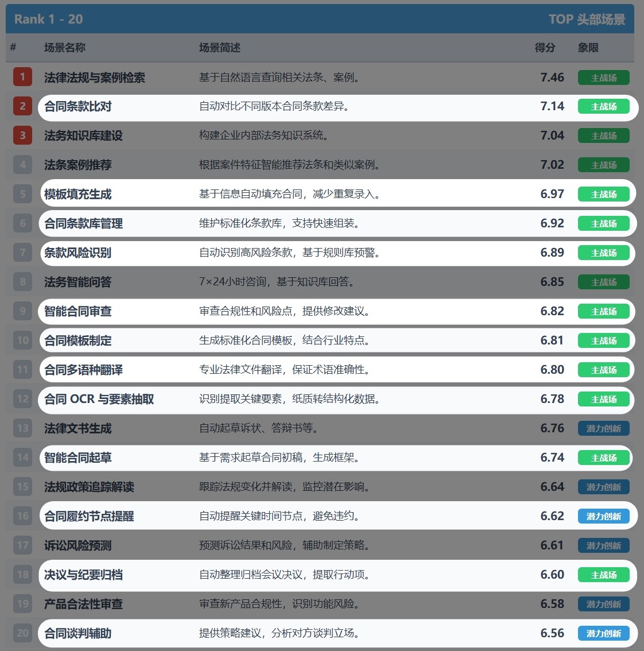This screenshot has width=644, height=651.
Task: Click the Rank 1 - 20 title
Action: [x=49, y=19]
